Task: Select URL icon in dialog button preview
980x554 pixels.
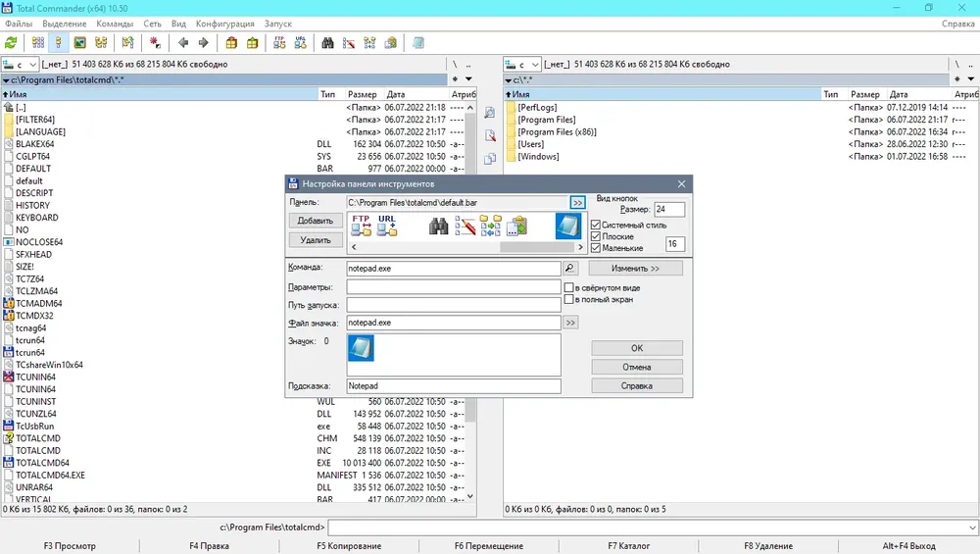Action: click(x=387, y=226)
